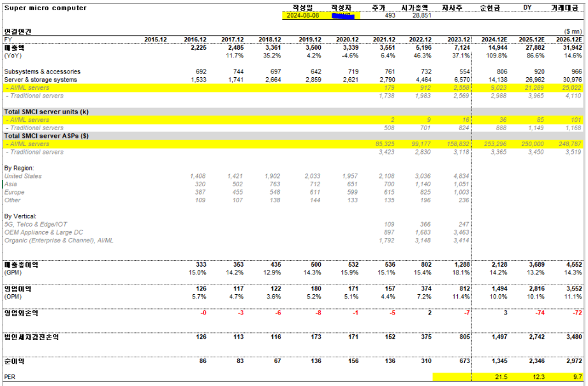
Task: Select the ($ mn) unit label
Action: pos(573,31)
